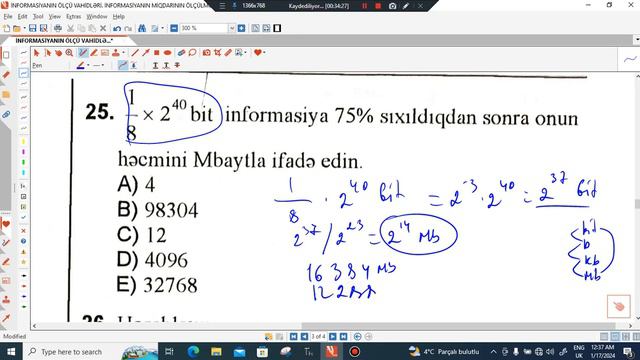
Task: Select the Ellipse shape tool
Action: [167, 53]
